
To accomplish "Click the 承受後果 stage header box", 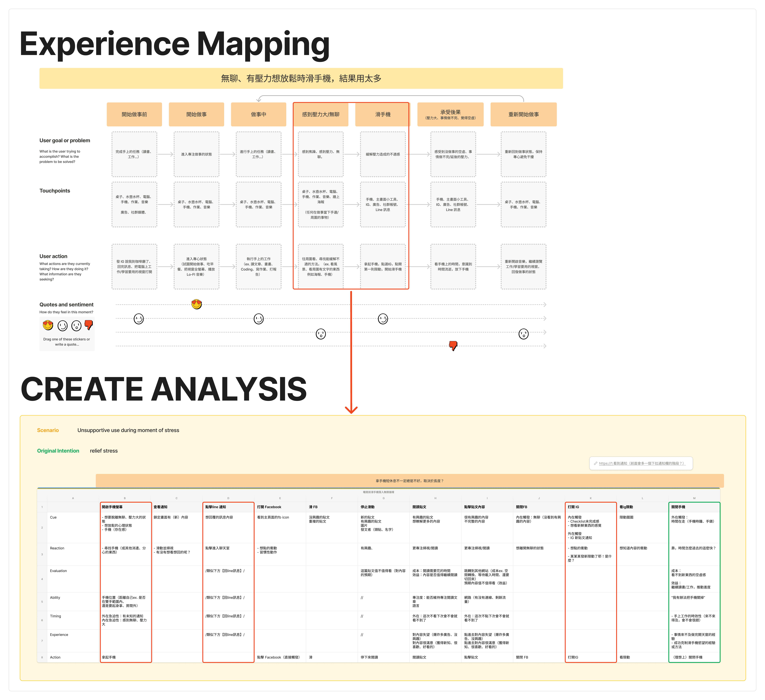I will click(450, 114).
